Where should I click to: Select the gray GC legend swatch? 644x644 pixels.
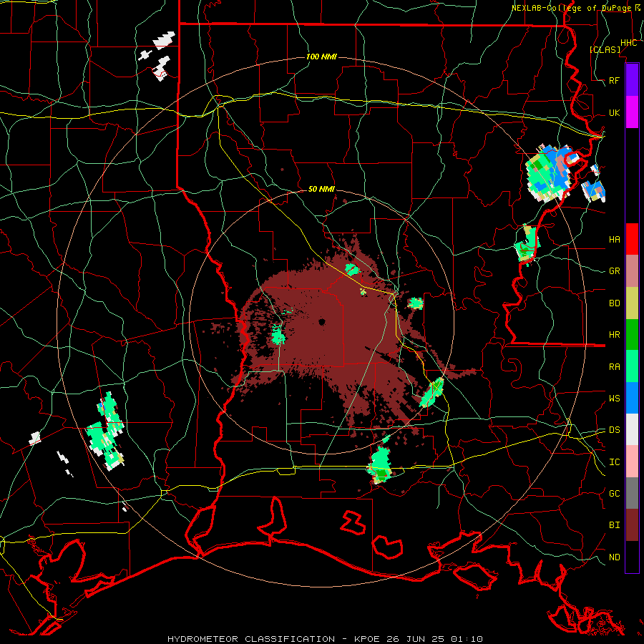[632, 493]
